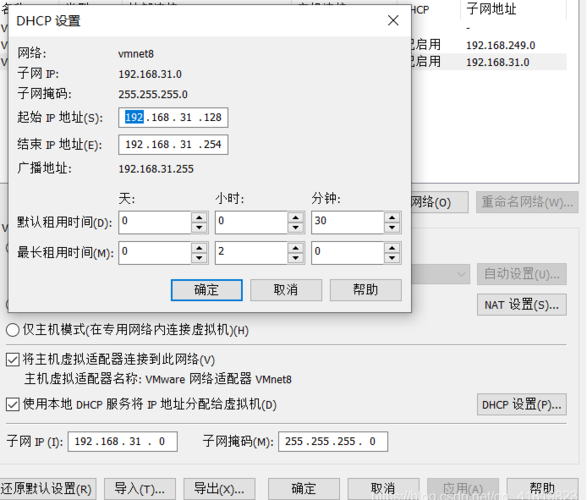The width and height of the screenshot is (587, 500).
Task: Click the 子网掩码(M) input field
Action: [333, 442]
